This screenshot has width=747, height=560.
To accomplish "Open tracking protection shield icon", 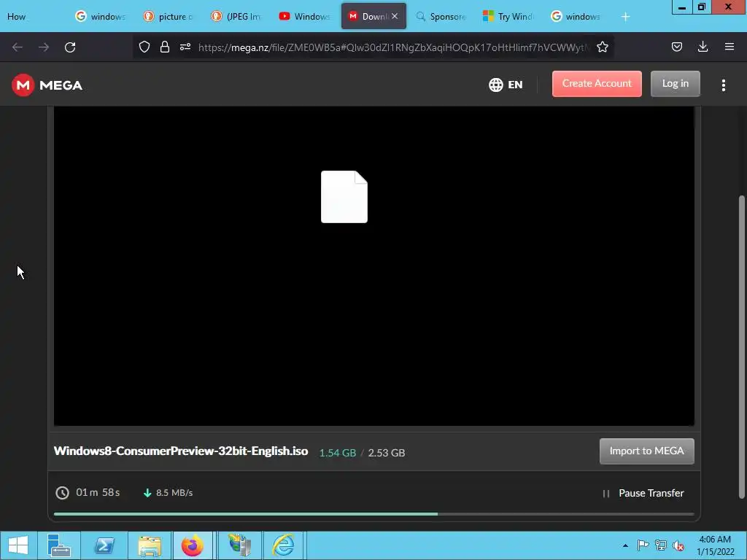I will tap(144, 47).
